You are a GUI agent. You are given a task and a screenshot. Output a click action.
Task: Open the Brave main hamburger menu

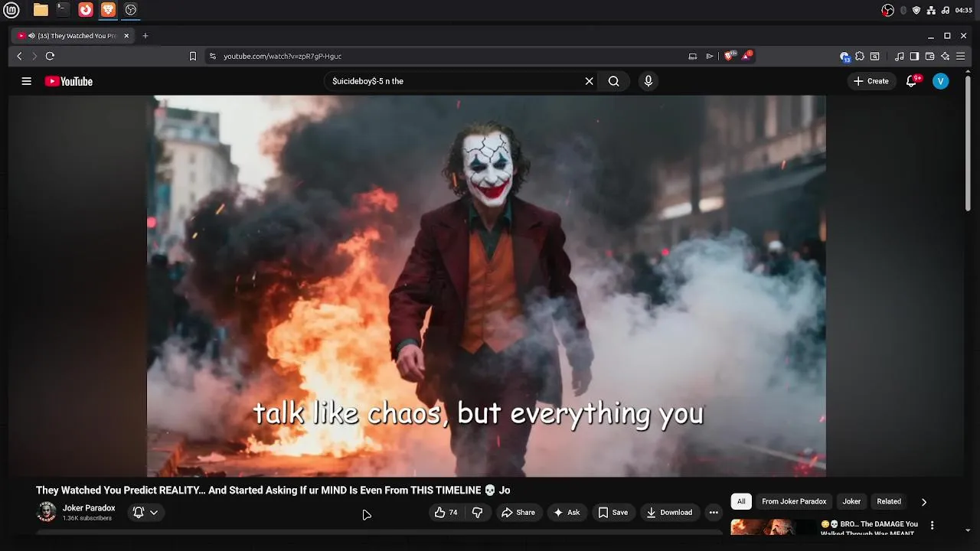(961, 56)
